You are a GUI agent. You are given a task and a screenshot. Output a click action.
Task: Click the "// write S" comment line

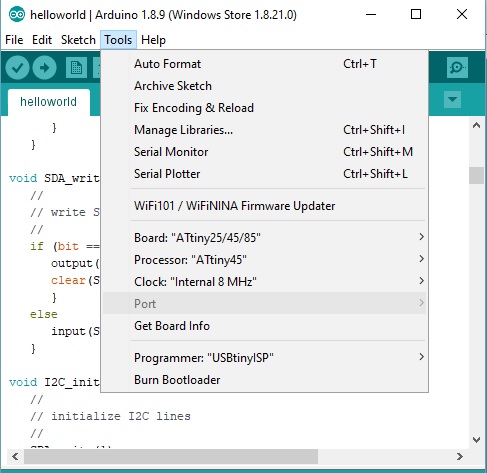[65, 212]
